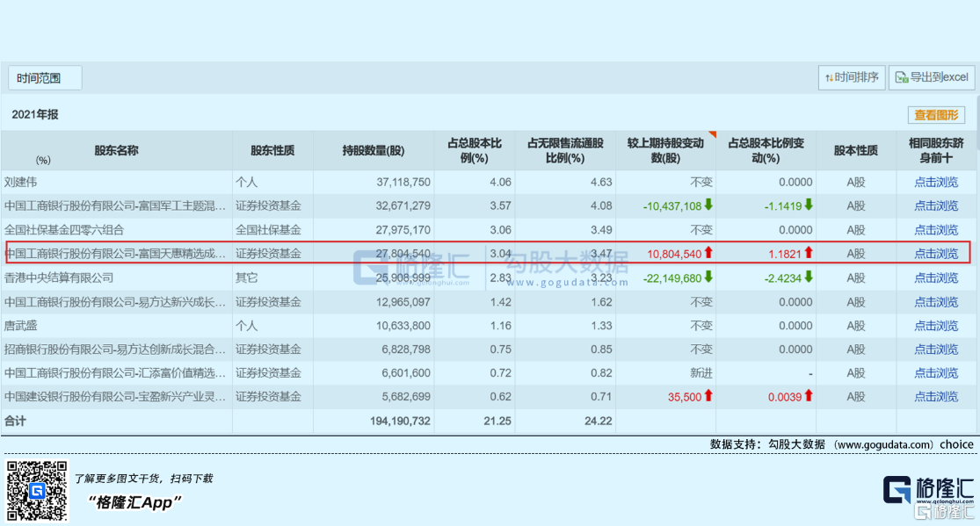Click the green down arrow beside -10,437,108

tap(708, 205)
